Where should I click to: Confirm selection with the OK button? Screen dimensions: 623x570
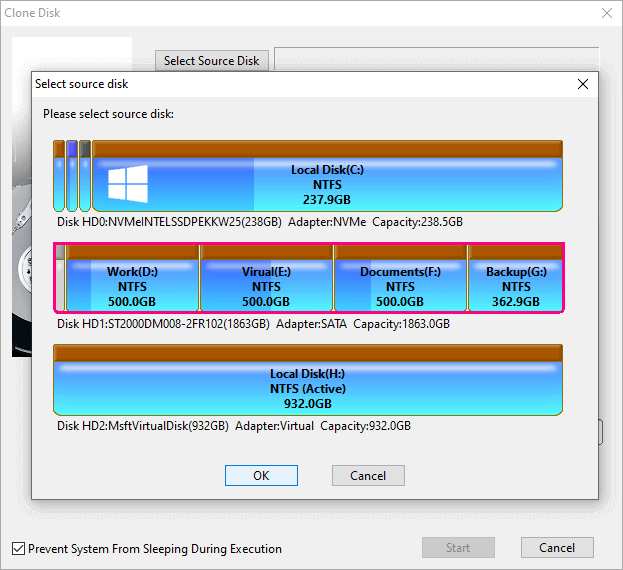point(261,476)
